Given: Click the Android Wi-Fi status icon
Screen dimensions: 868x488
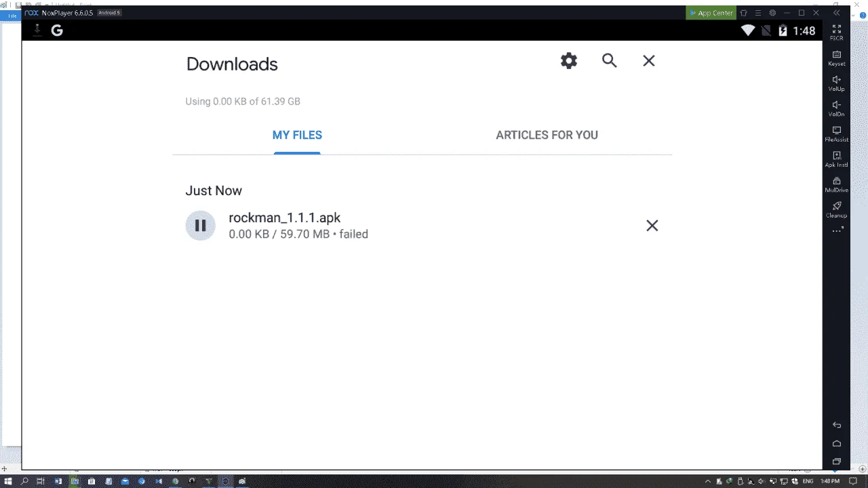Looking at the screenshot, I should (748, 30).
